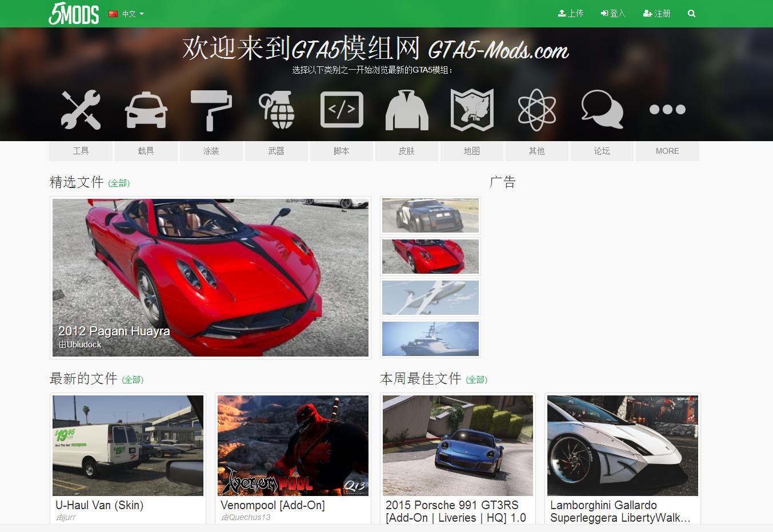Select the folded map icon
This screenshot has width=773, height=532.
click(472, 110)
